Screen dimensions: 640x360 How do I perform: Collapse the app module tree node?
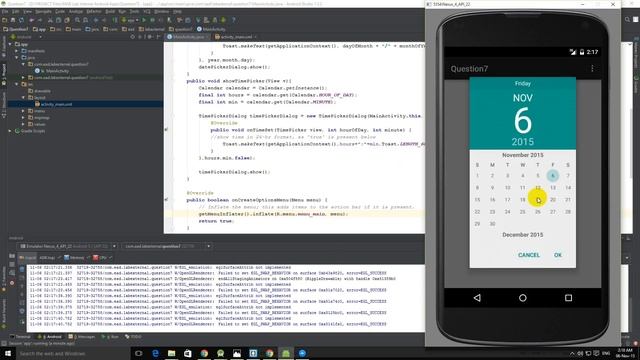10,44
